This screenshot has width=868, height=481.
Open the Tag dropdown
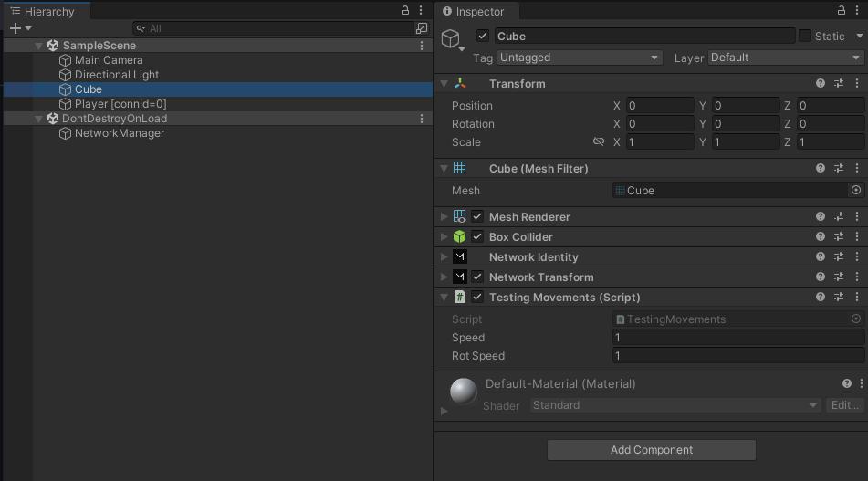coord(580,58)
